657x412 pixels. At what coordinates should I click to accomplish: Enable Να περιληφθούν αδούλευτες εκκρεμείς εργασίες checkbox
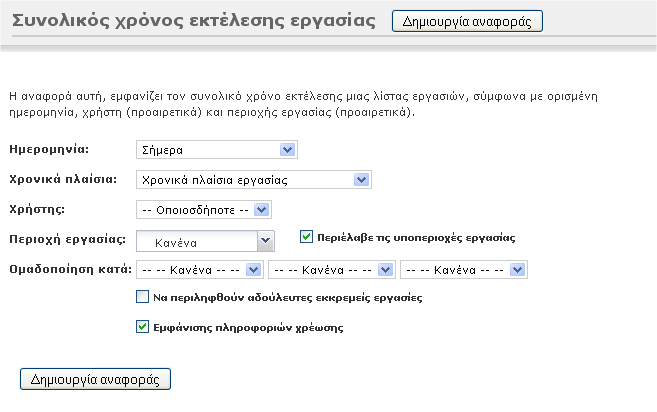click(142, 297)
